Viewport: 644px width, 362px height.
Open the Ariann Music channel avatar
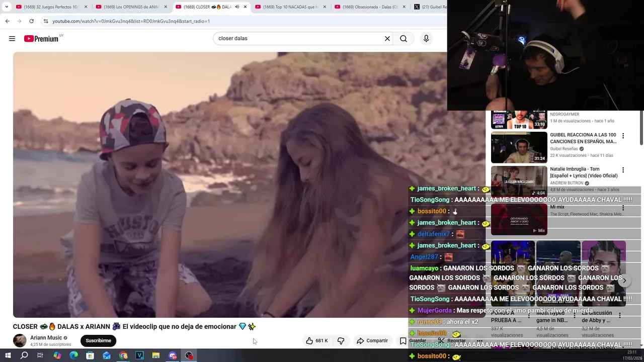click(20, 340)
